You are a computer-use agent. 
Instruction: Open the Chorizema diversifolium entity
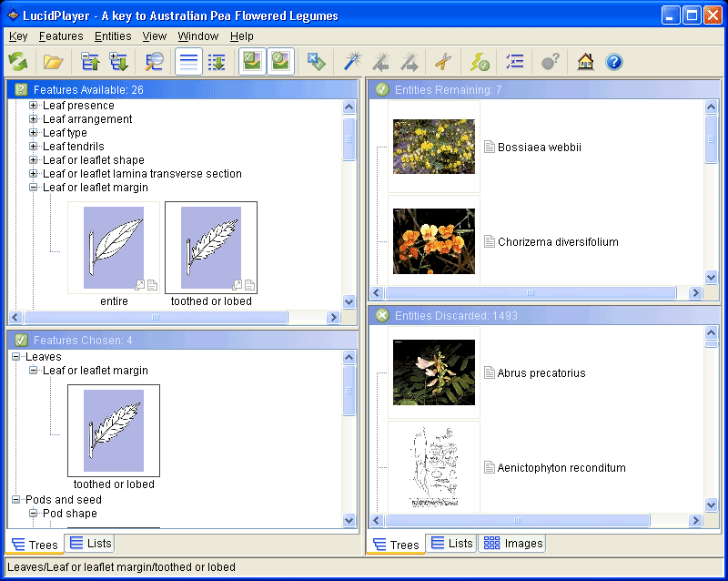click(x=557, y=242)
